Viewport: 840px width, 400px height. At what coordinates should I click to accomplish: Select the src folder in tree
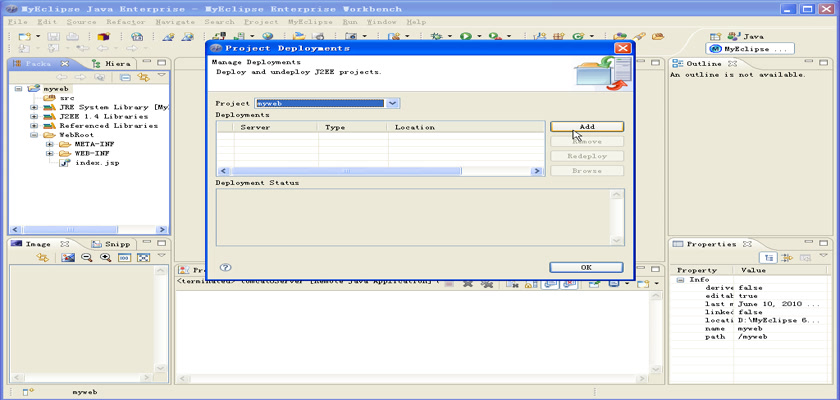(x=58, y=98)
